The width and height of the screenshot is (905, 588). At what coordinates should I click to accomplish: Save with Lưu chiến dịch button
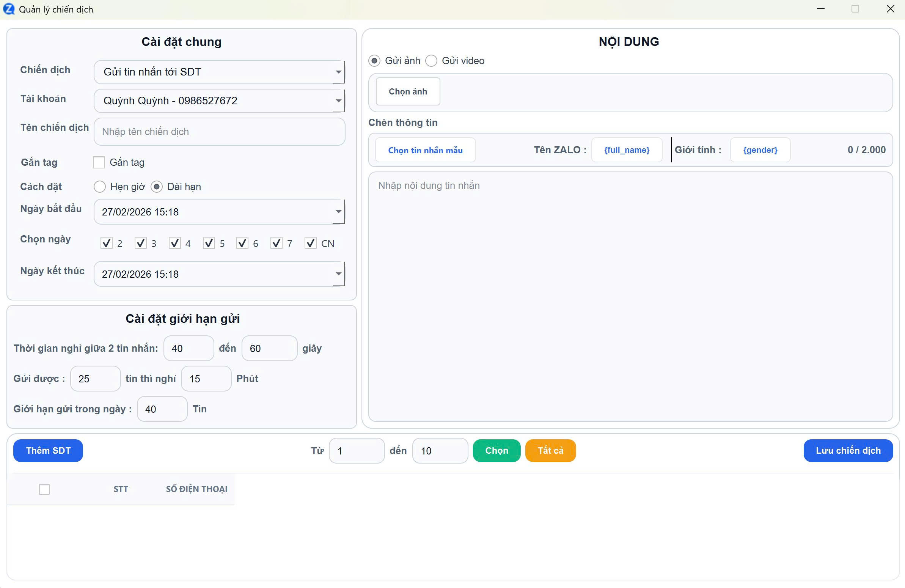point(848,451)
